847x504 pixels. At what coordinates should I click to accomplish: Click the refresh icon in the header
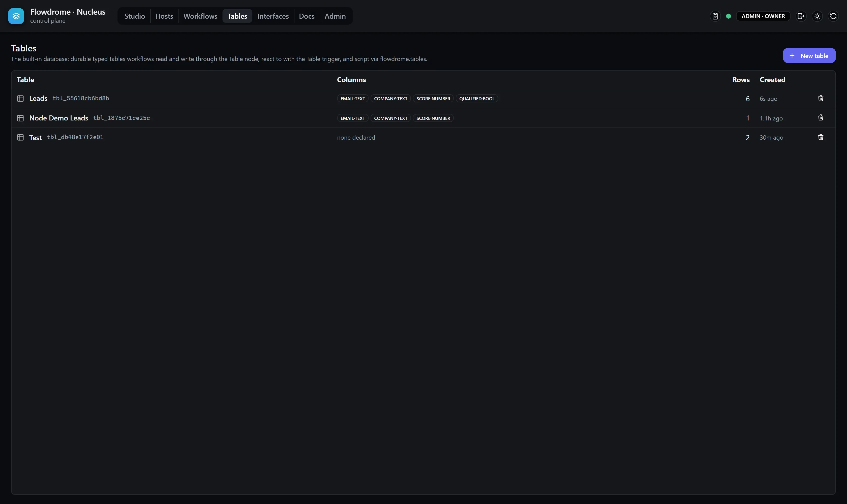click(x=833, y=16)
